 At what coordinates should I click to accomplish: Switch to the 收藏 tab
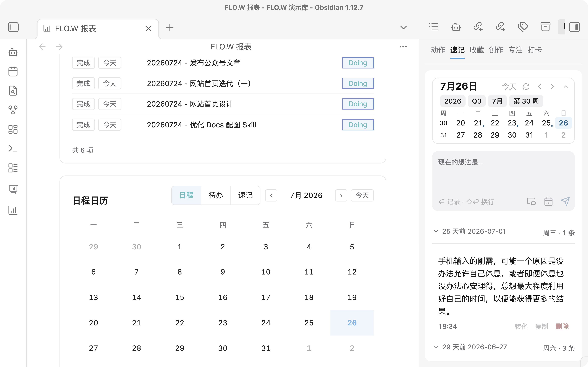[477, 50]
